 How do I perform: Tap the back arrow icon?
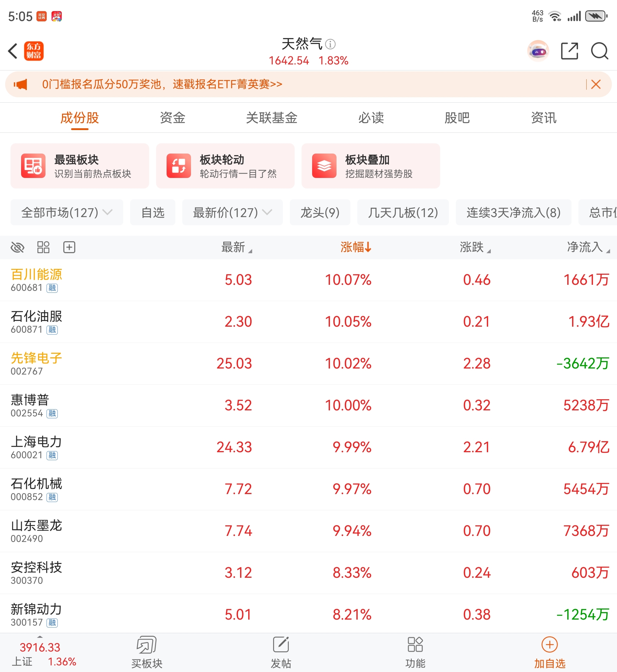coord(13,51)
